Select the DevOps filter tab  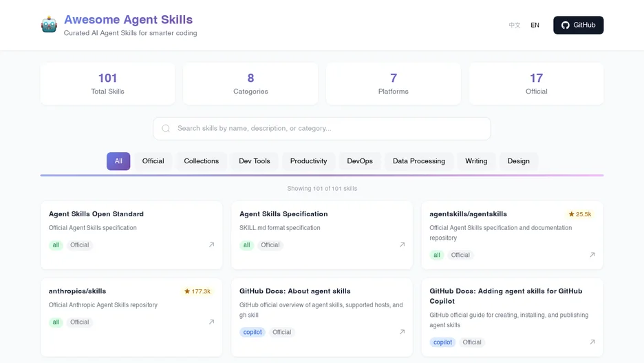click(360, 161)
